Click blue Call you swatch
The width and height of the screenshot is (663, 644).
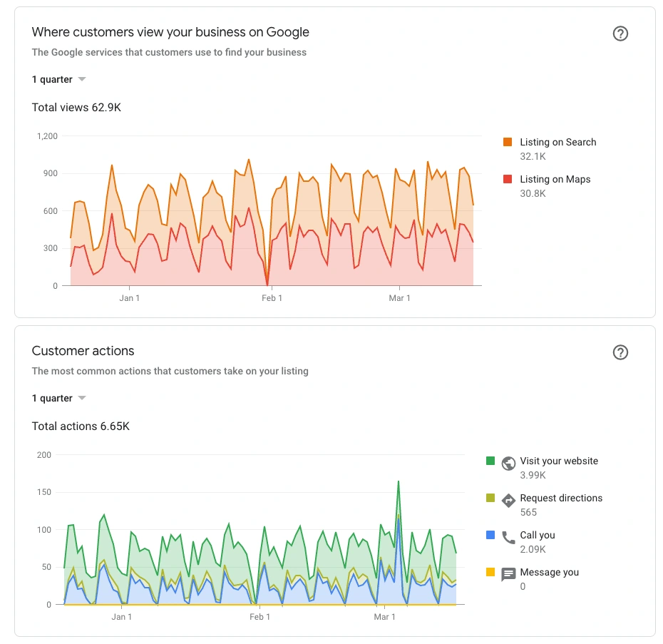coord(490,535)
